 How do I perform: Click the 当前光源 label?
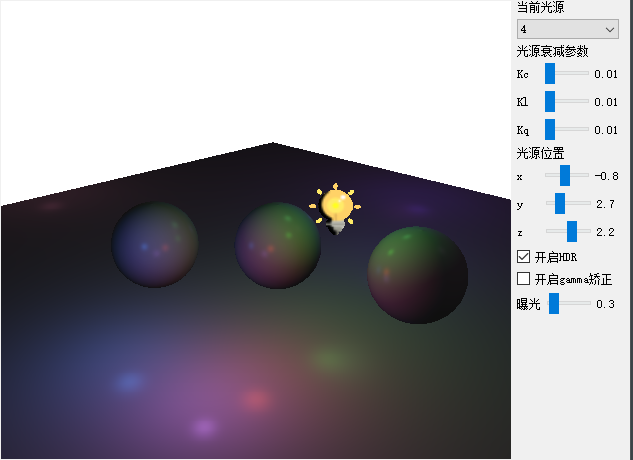540,7
